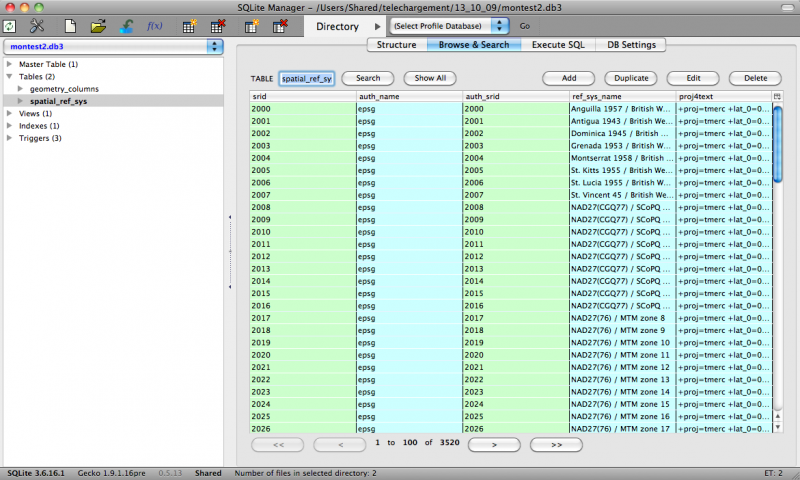800x480 pixels.
Task: Click the Show All button
Action: [430, 78]
